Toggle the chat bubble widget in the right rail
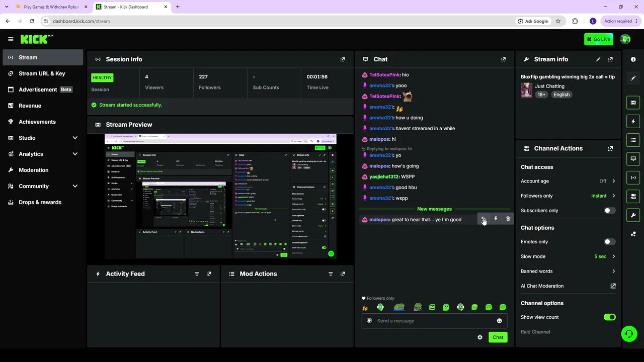 [633, 158]
